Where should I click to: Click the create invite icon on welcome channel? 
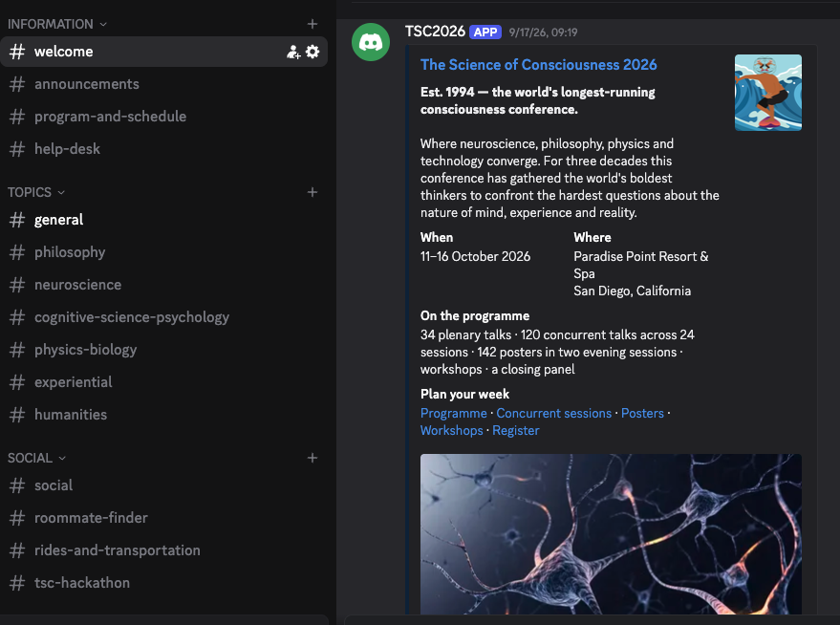coord(293,52)
